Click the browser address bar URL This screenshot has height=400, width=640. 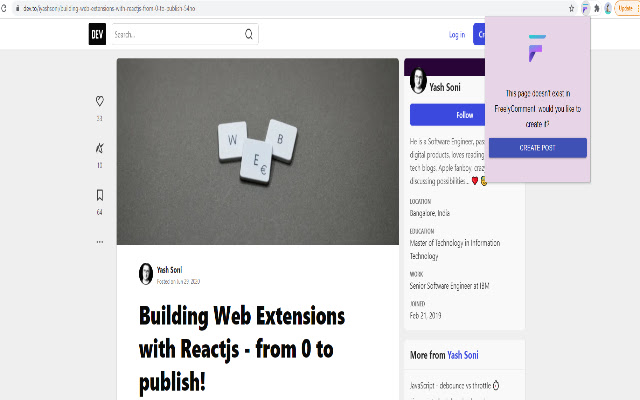pos(109,8)
